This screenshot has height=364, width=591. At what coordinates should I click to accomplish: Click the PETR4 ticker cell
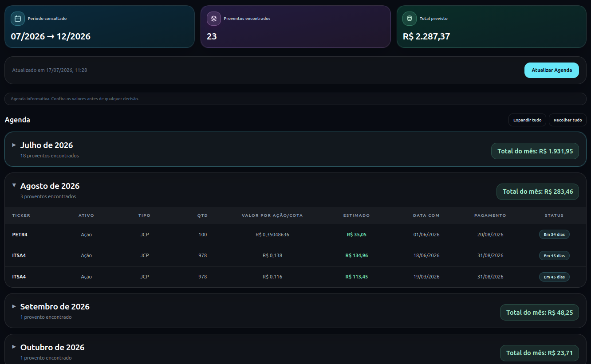tap(20, 235)
